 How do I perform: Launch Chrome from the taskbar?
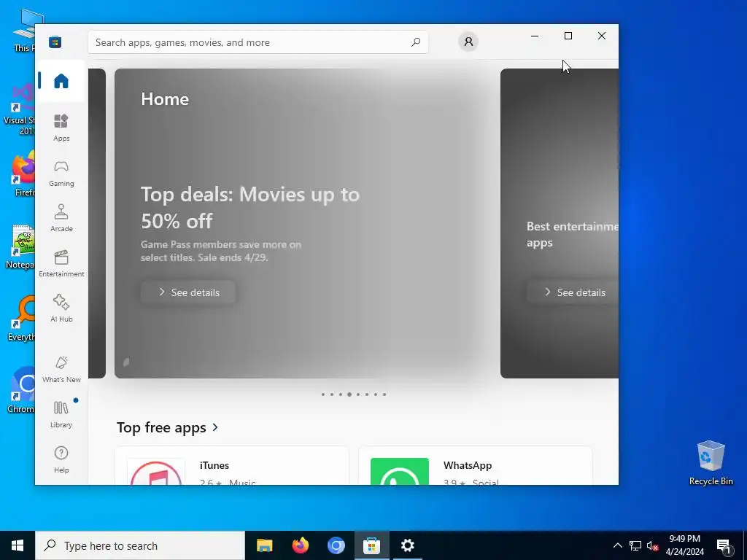click(336, 545)
